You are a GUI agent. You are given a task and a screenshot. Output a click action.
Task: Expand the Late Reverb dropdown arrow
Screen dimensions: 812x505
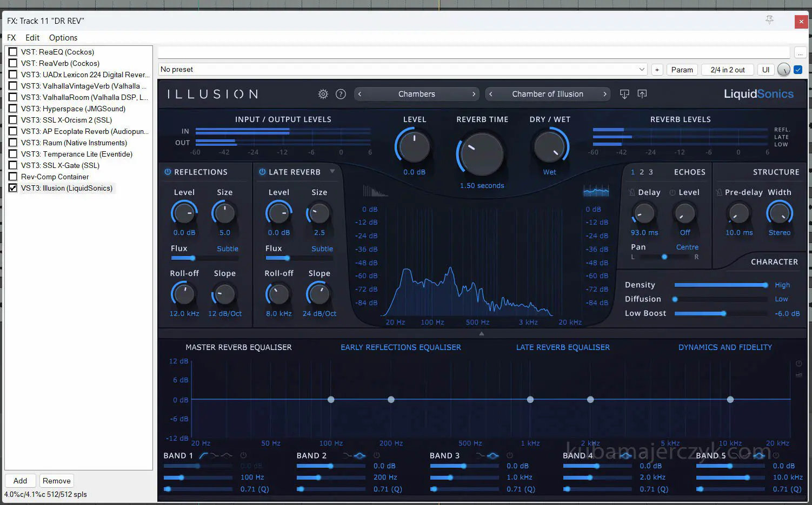coord(332,171)
